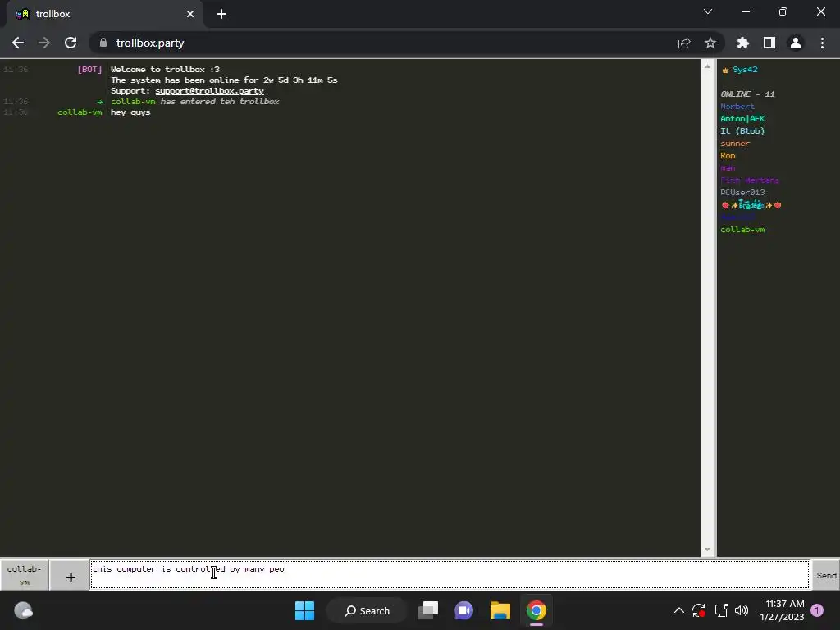Open the taskbar Search box
The height and width of the screenshot is (630, 840).
tap(367, 610)
